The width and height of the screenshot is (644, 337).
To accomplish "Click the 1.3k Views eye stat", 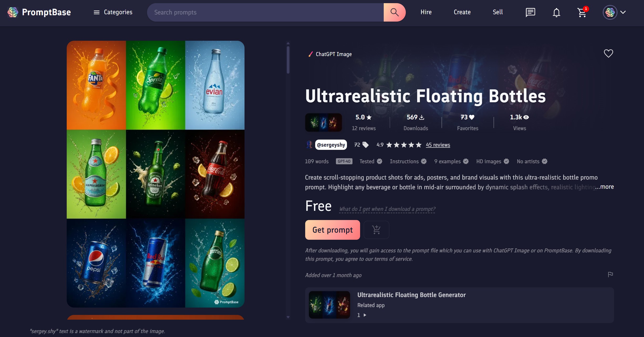I will coord(520,122).
